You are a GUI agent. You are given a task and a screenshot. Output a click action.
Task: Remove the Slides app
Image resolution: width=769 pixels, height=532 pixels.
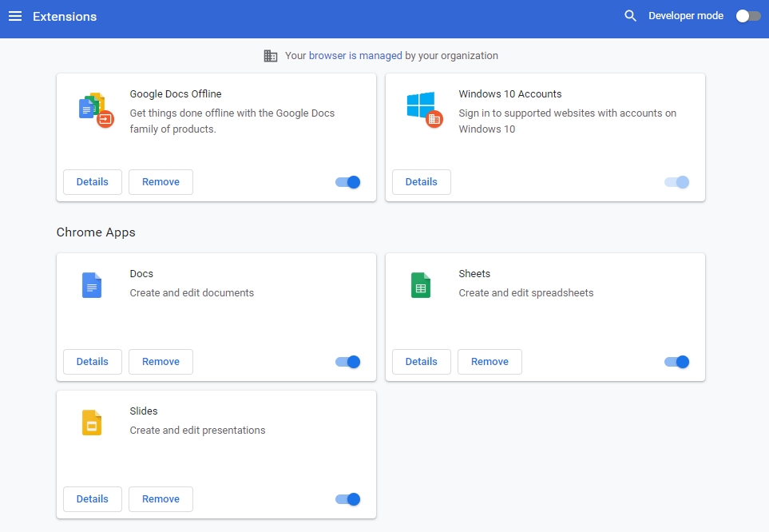click(161, 499)
